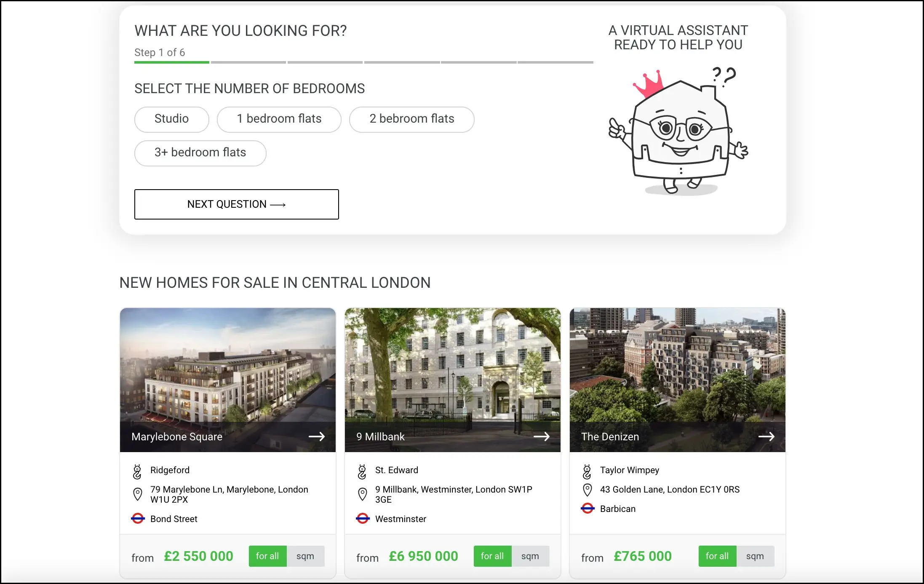Switch Marylebone Square price to sqm

(x=305, y=556)
